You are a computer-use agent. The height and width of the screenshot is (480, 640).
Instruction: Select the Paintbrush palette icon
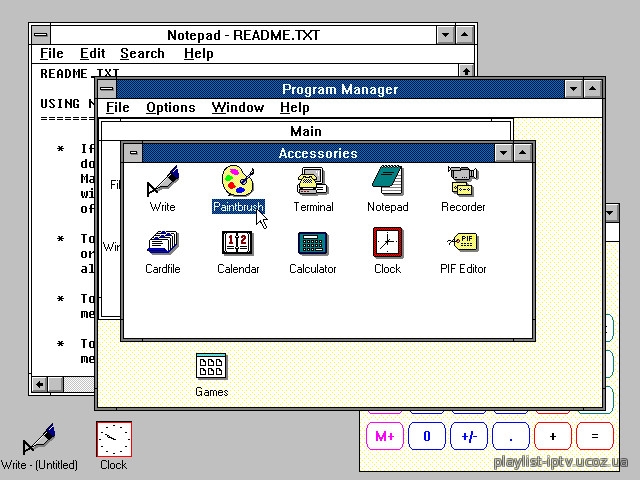coord(238,180)
